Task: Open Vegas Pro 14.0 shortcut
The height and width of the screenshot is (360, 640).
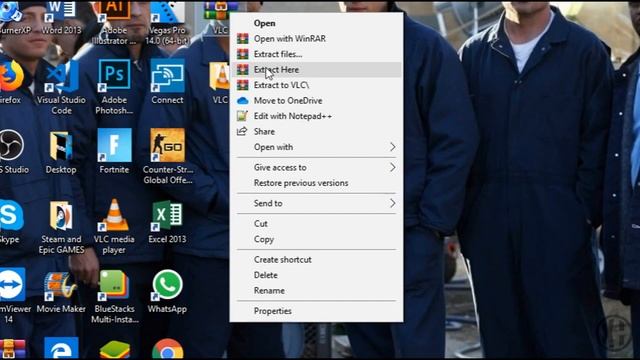Action: tap(167, 22)
